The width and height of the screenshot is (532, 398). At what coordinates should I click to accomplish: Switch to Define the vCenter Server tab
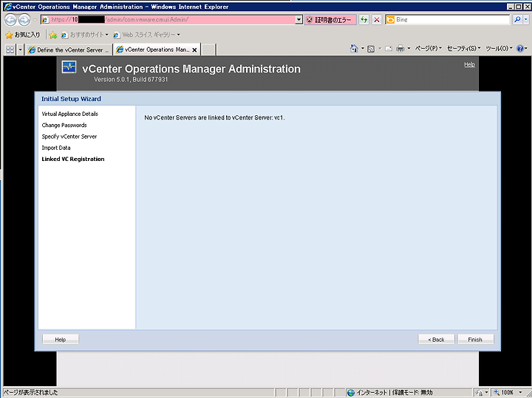tap(69, 49)
